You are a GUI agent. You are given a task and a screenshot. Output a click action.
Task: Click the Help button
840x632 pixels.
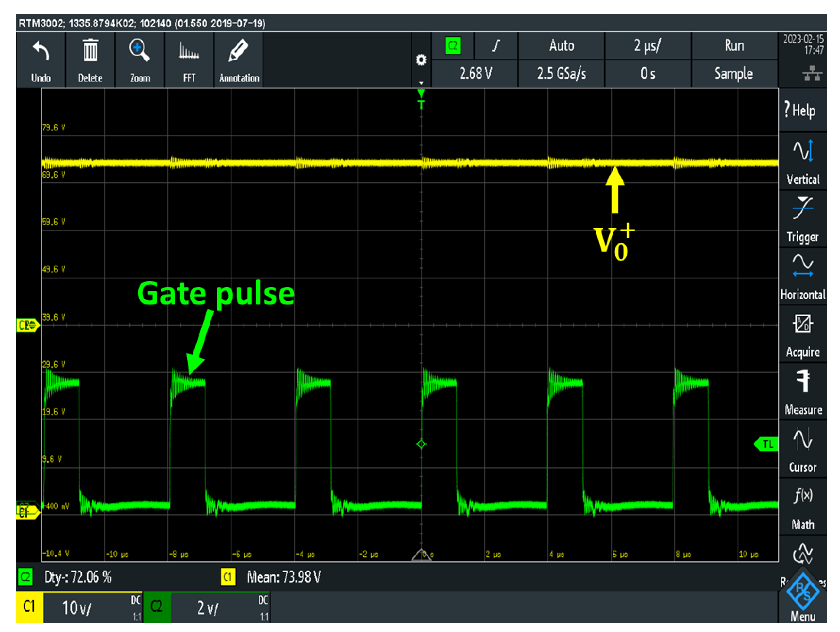pos(802,111)
